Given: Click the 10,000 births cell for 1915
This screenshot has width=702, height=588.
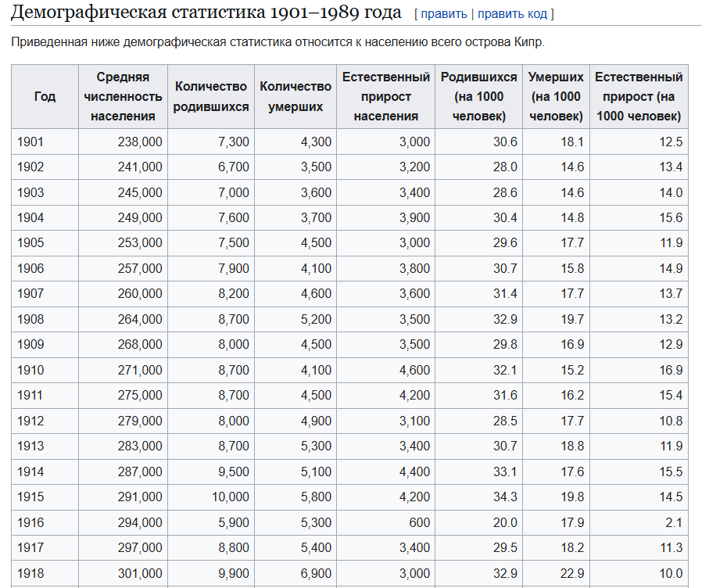Looking at the screenshot, I should tap(211, 497).
